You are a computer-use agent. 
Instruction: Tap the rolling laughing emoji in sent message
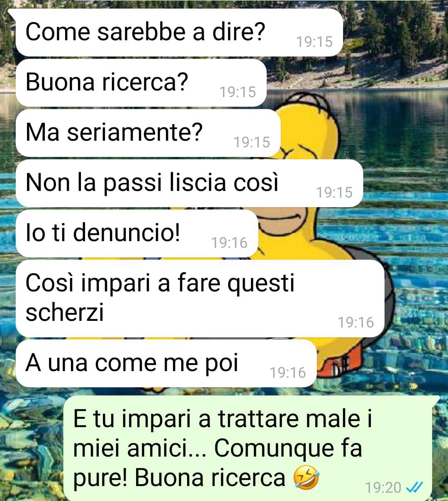pyautogui.click(x=306, y=478)
